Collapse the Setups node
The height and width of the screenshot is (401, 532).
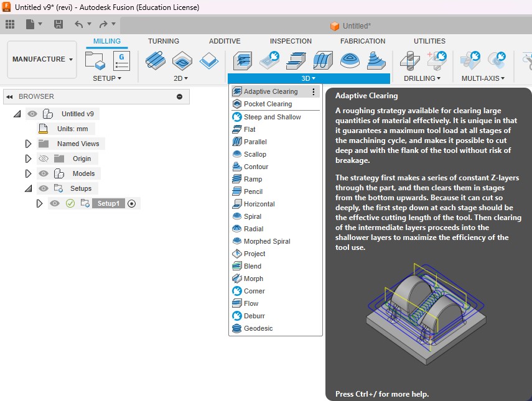click(29, 188)
